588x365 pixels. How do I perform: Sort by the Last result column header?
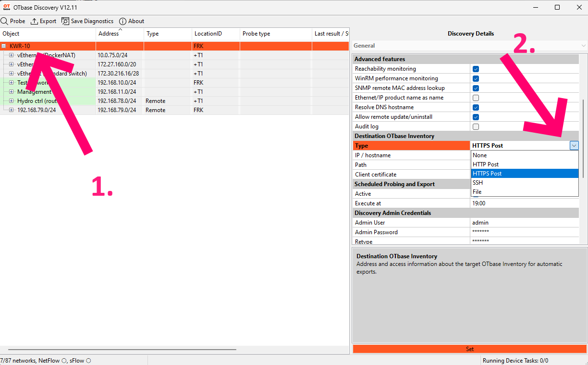(x=331, y=34)
